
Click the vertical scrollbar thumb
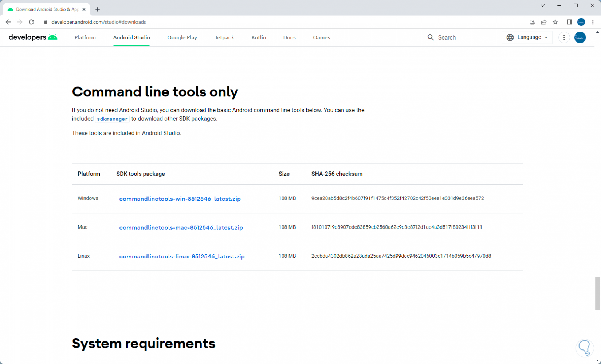[x=597, y=293]
